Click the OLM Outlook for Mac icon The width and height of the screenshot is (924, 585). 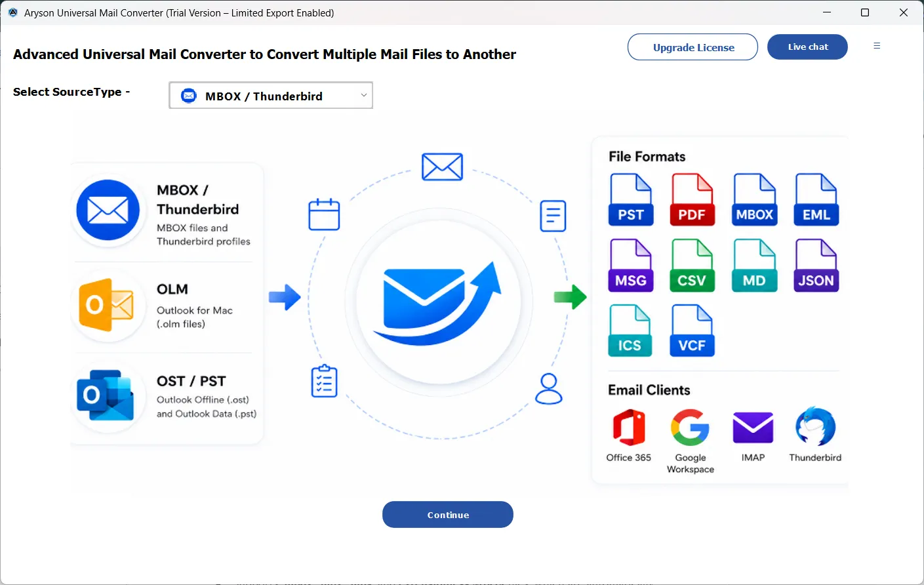pyautogui.click(x=106, y=305)
